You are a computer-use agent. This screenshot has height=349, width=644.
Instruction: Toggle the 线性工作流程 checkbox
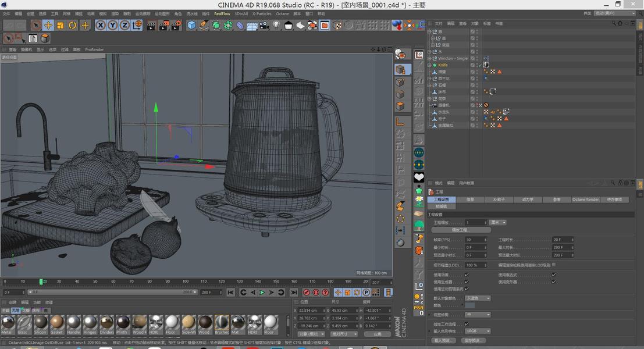tap(467, 324)
